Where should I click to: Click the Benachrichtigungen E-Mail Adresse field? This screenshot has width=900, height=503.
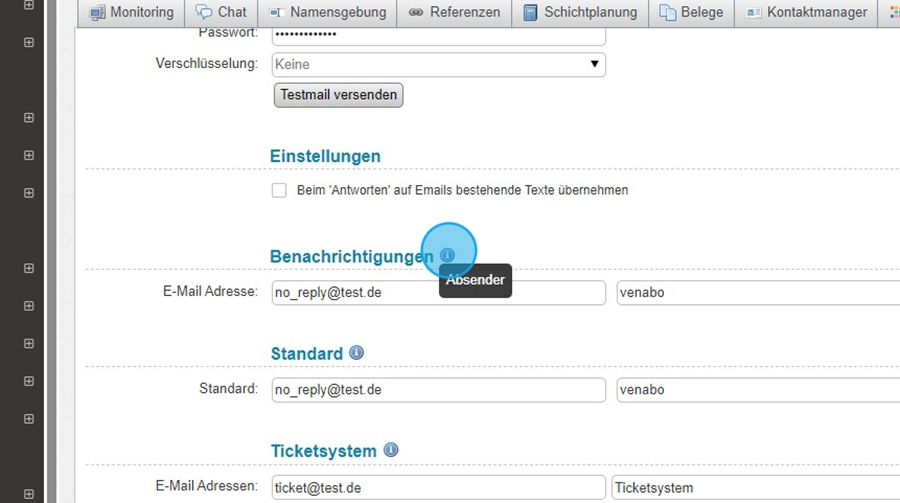tap(439, 292)
